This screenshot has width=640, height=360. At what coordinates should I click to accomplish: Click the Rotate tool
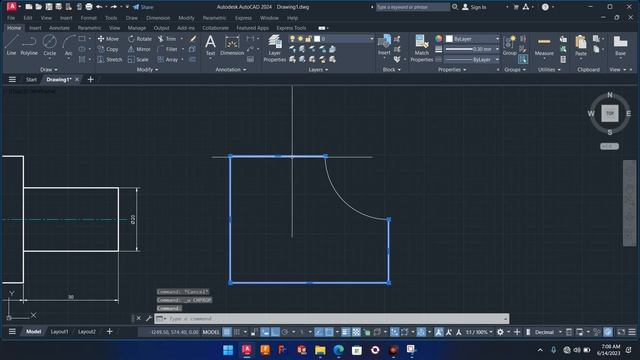[x=140, y=39]
